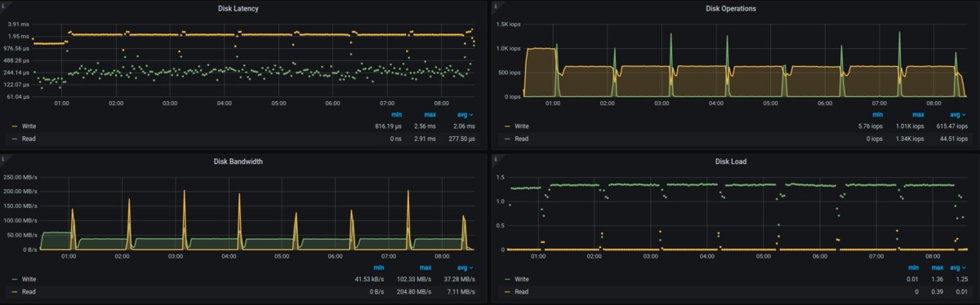Toggle Read series in Disk Latency legend
Image resolution: width=980 pixels, height=305 pixels.
[29, 139]
